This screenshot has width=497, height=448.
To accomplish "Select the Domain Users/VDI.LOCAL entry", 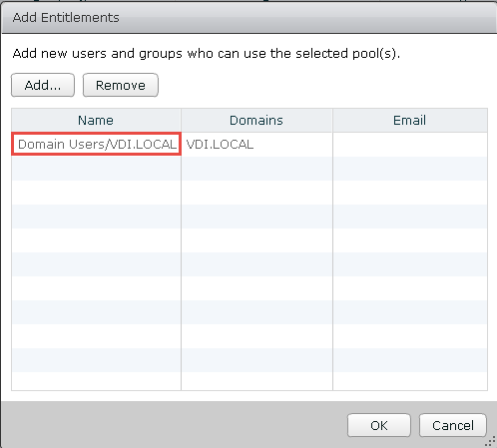I will pos(96,144).
